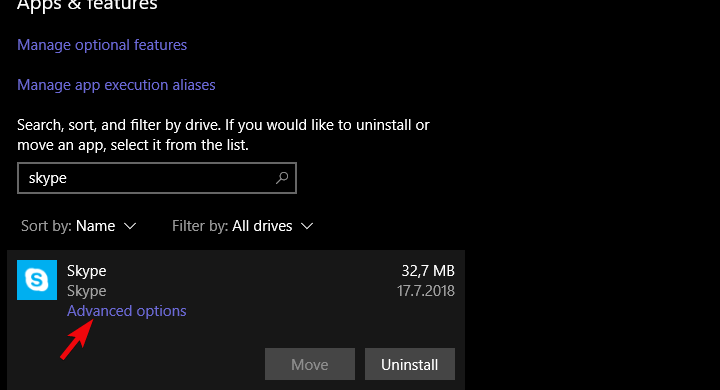Image resolution: width=720 pixels, height=390 pixels.
Task: Click the greyed-out Move button
Action: pyautogui.click(x=310, y=364)
